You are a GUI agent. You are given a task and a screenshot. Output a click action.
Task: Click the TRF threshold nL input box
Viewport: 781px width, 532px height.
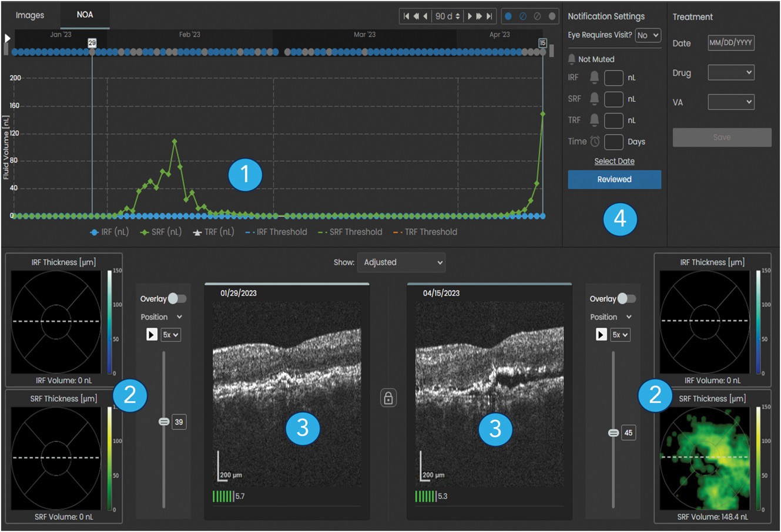614,120
